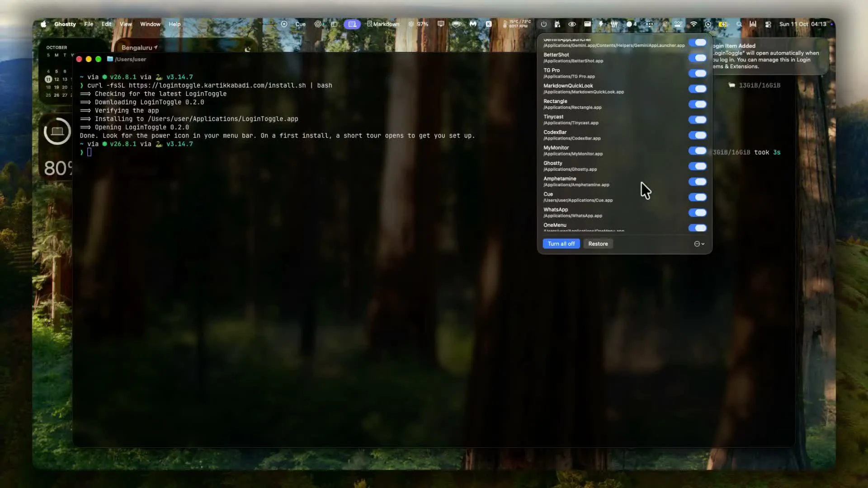Click the Klack K icon in menu bar

(x=489, y=24)
